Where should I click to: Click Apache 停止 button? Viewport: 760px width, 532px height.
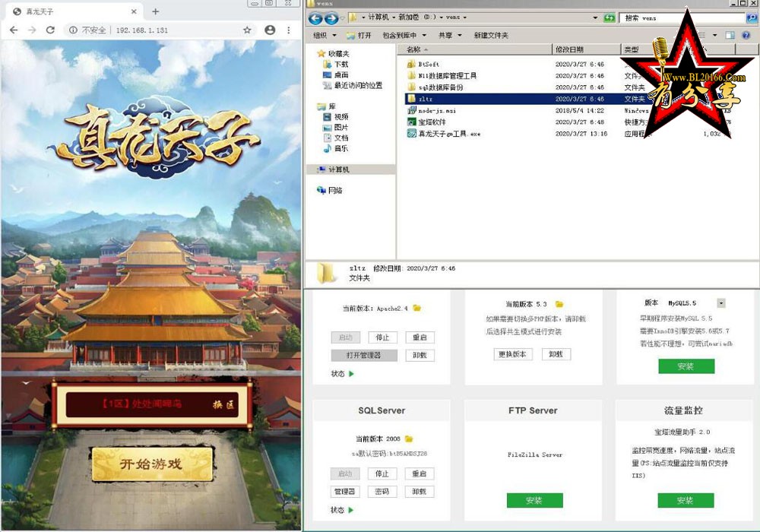(x=382, y=337)
